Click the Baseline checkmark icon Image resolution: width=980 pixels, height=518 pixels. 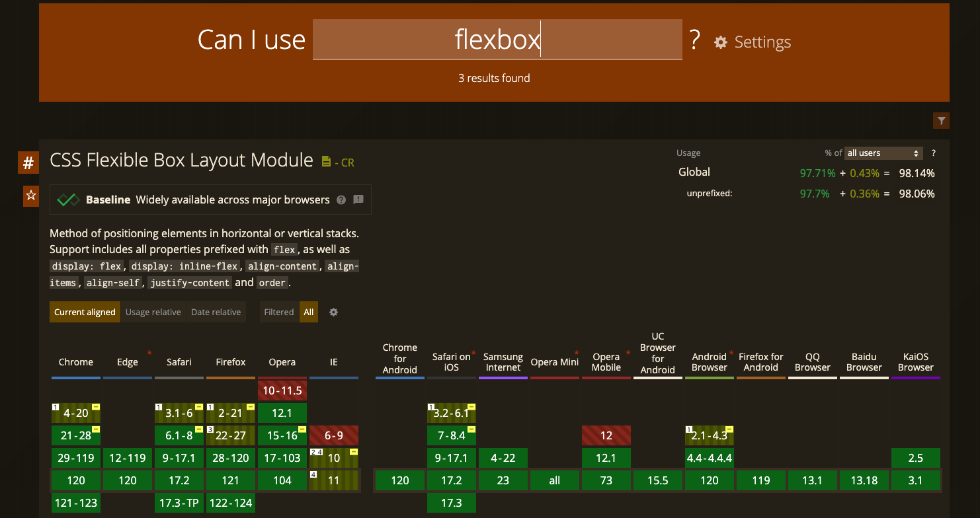(67, 200)
